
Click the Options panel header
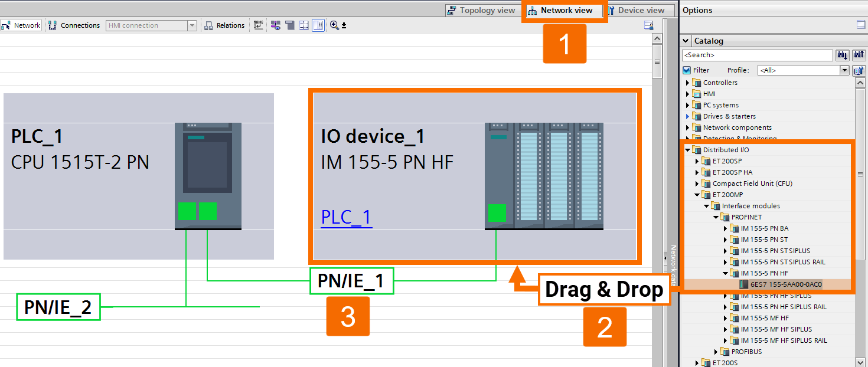pos(774,10)
